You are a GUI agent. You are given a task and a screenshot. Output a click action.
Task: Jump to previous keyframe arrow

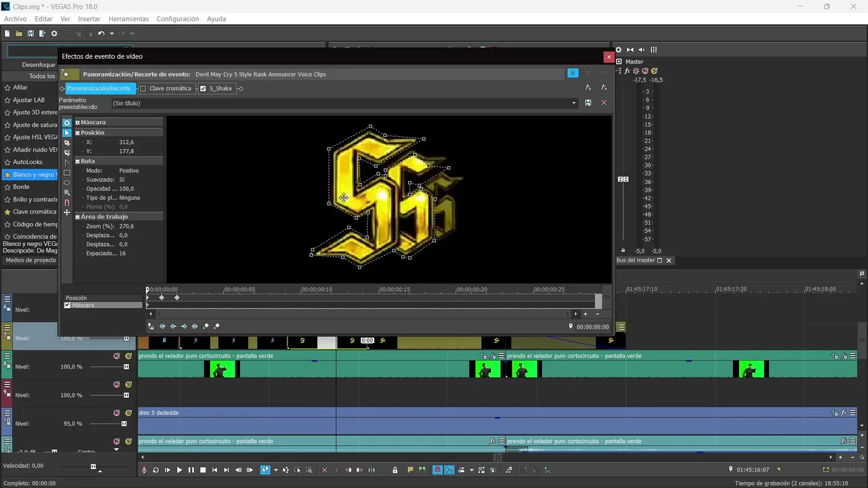pos(173,326)
